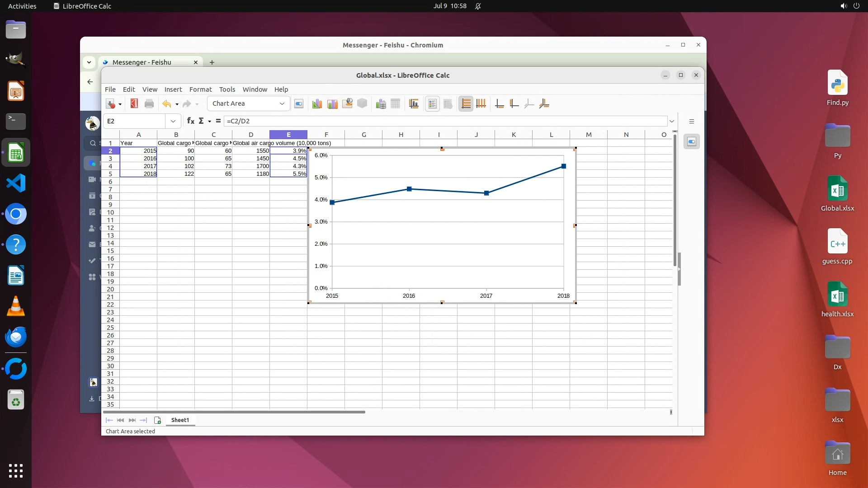Screen dimensions: 868x488
Task: Toggle the Legend on/off button
Action: [432, 104]
